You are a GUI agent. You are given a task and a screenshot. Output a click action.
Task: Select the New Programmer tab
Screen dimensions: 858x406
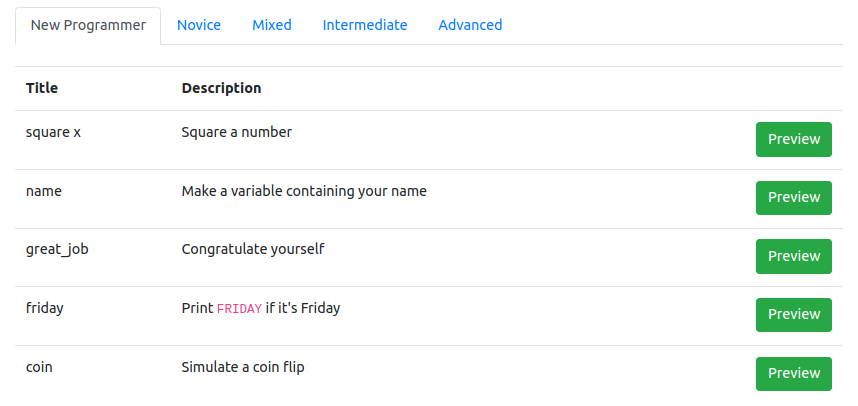tap(88, 25)
